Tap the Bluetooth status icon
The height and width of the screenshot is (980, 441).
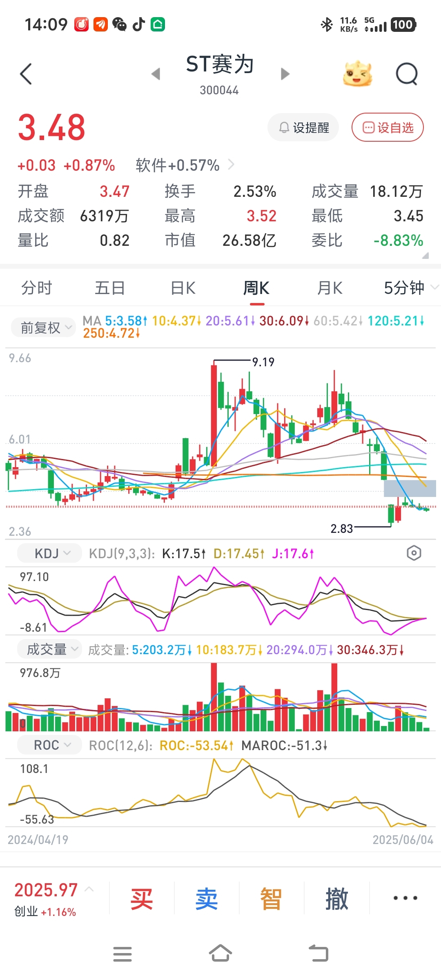(x=327, y=24)
